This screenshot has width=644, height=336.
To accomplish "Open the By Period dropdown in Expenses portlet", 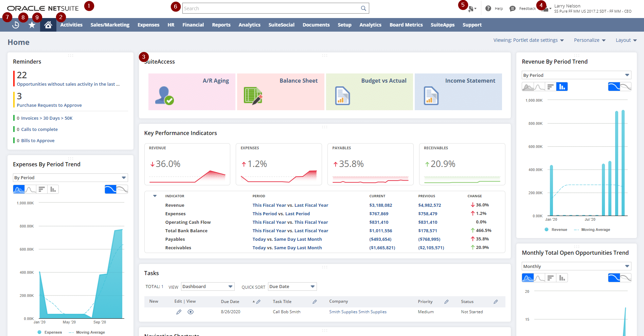I will tap(70, 177).
